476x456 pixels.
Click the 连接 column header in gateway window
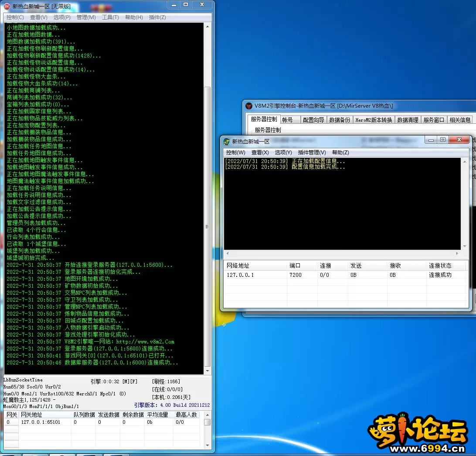[x=333, y=265]
